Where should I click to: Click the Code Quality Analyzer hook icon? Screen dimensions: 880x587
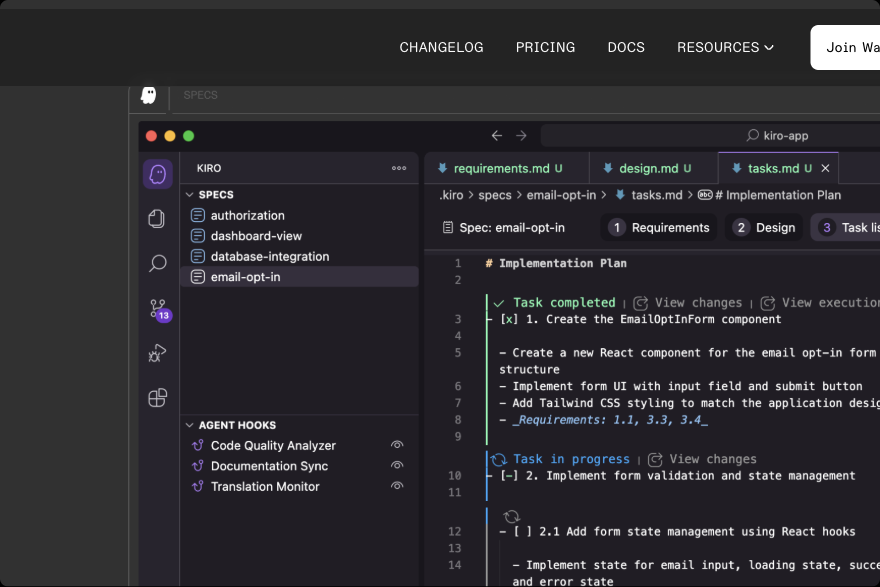click(198, 445)
